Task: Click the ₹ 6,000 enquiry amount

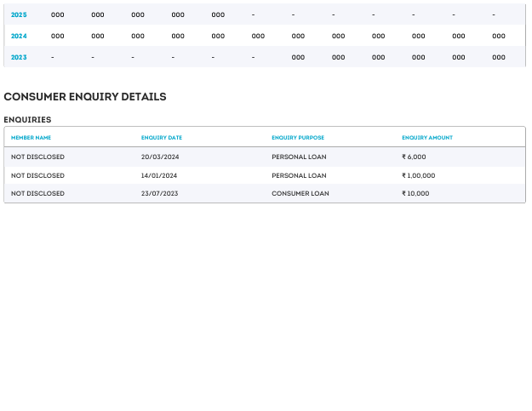Action: pyautogui.click(x=414, y=157)
